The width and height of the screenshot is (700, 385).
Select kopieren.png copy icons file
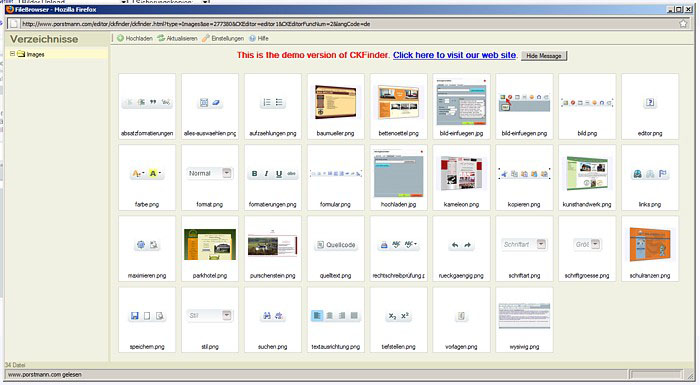tap(524, 177)
